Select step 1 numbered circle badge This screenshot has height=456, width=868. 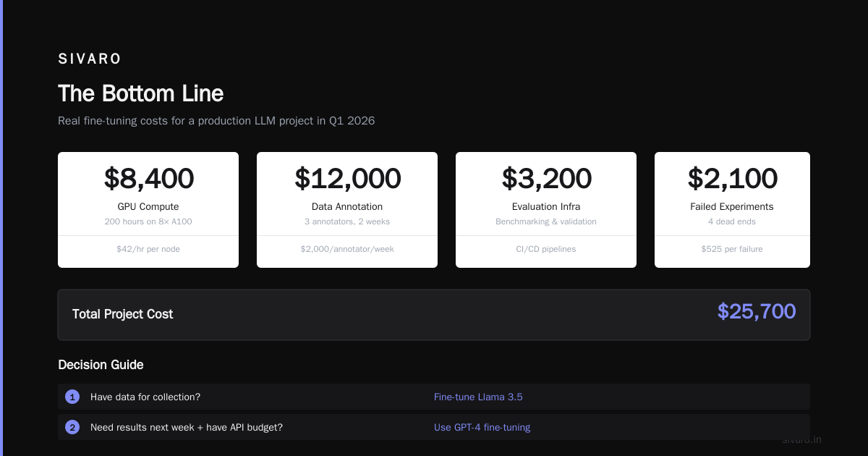click(72, 397)
